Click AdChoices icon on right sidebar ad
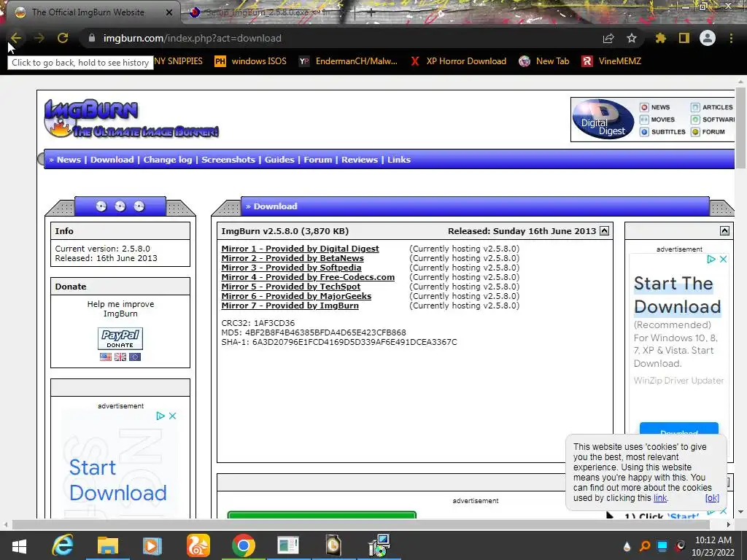The height and width of the screenshot is (560, 747). [x=711, y=259]
